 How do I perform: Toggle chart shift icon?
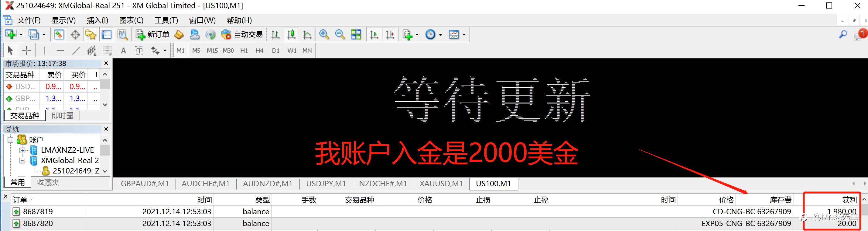pyautogui.click(x=390, y=34)
